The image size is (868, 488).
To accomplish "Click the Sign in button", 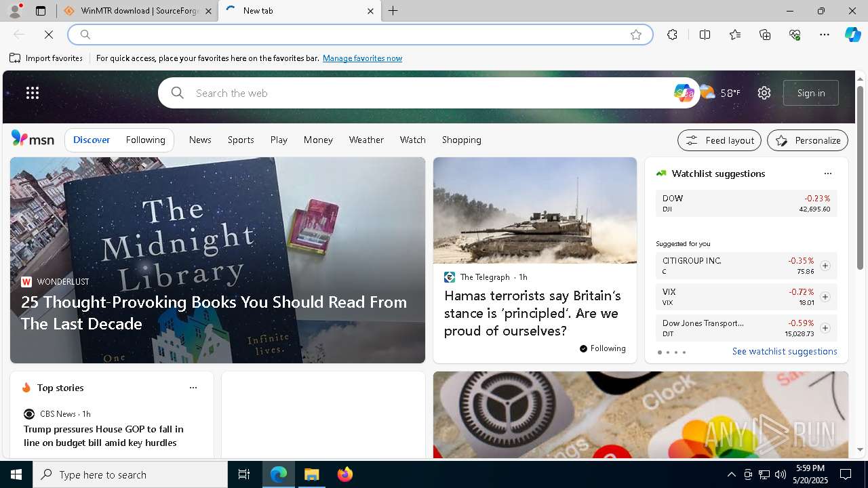I will tap(811, 93).
